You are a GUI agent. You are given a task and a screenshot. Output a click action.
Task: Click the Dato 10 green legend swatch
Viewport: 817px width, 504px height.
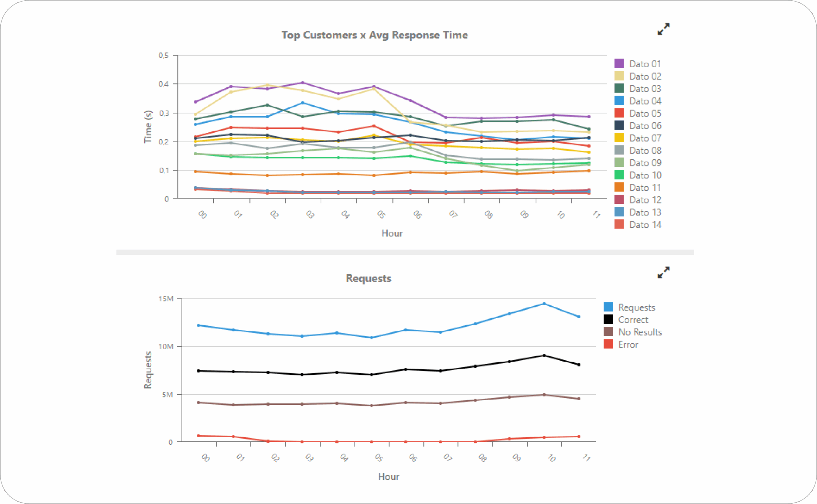tap(619, 175)
